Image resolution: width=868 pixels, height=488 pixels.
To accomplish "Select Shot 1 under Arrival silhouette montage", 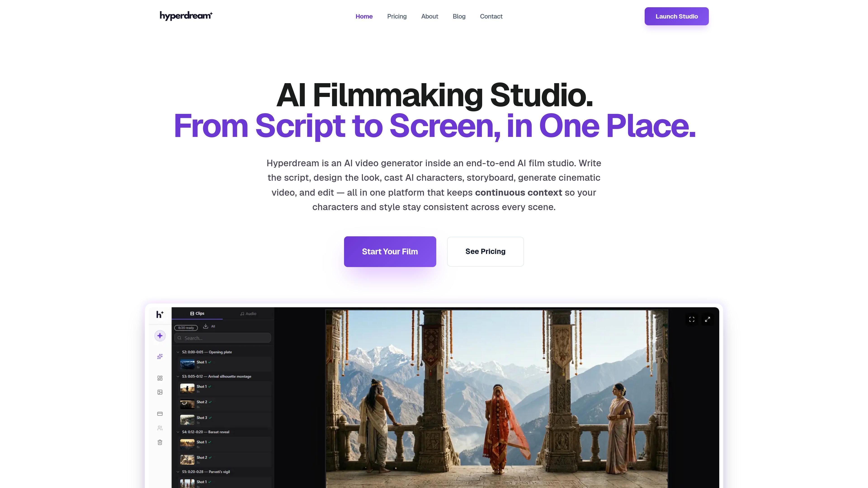I will coord(224,388).
